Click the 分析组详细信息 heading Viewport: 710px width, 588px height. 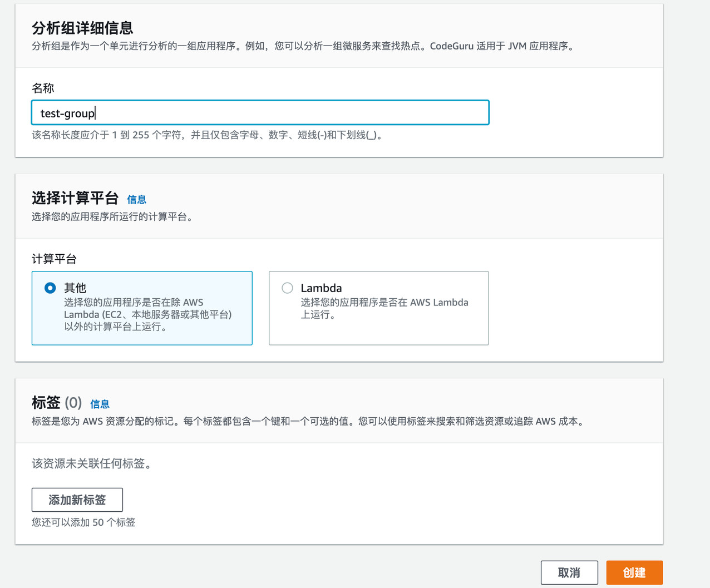click(x=82, y=28)
